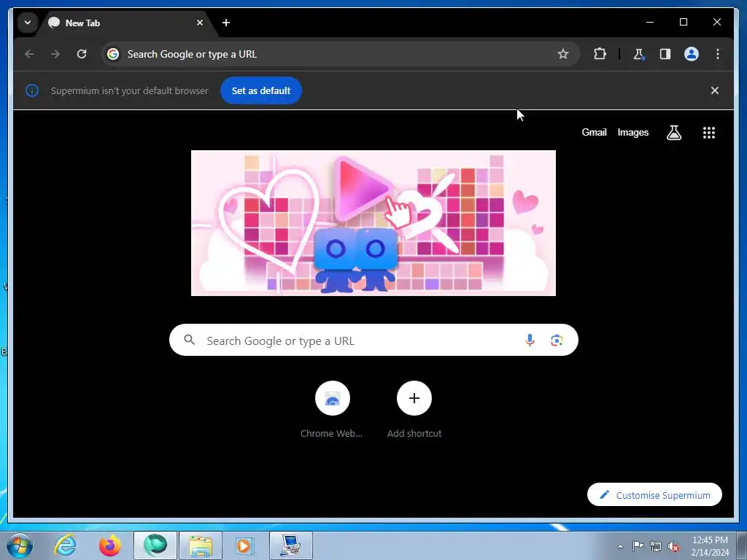
Task: Minimize the Supermium window
Action: click(x=650, y=22)
